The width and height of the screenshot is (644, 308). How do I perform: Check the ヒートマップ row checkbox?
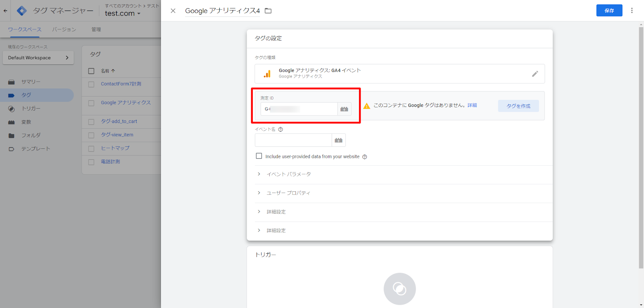click(91, 148)
